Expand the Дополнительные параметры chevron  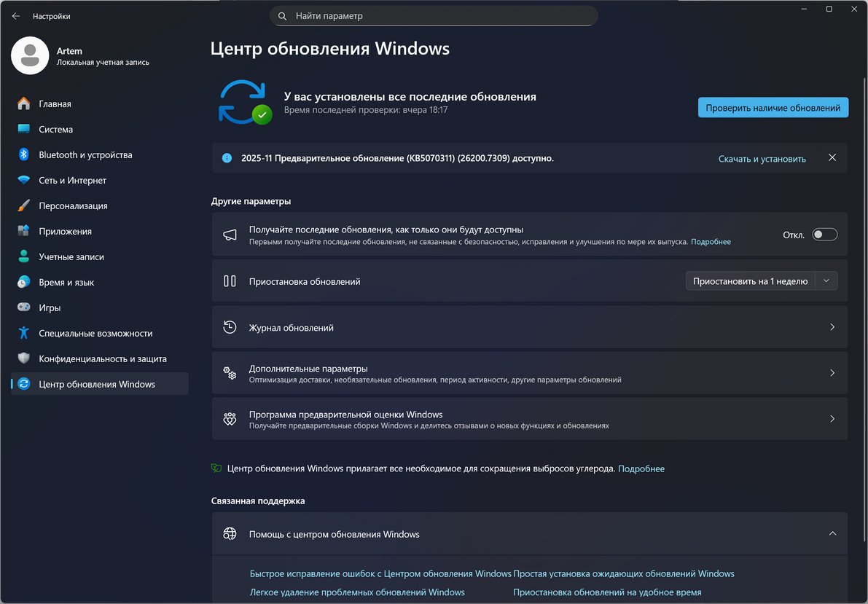tap(832, 373)
